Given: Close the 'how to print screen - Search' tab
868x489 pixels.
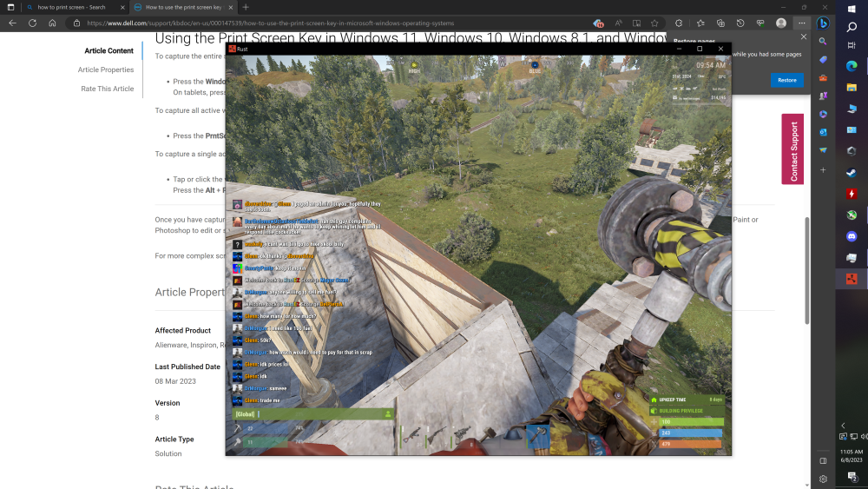Looking at the screenshot, I should [122, 7].
